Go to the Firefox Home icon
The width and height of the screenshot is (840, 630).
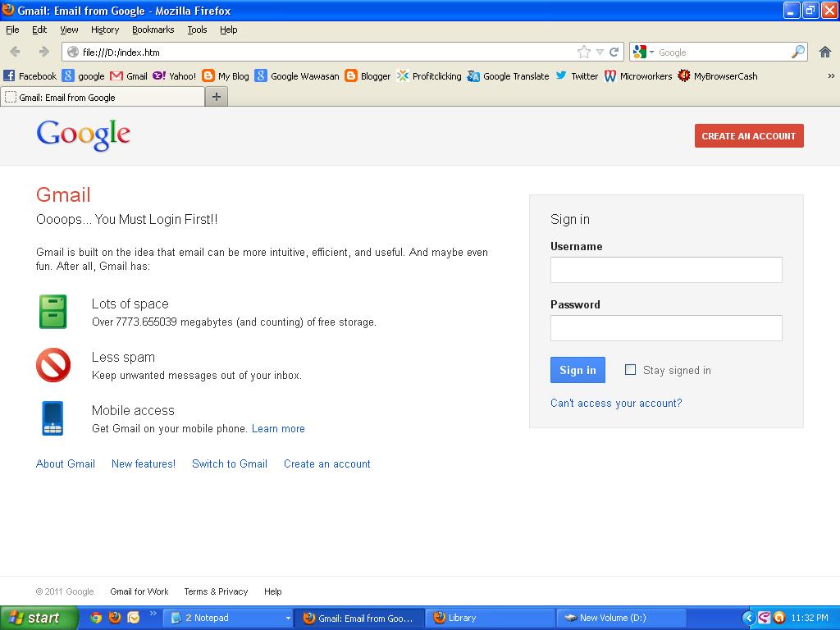[825, 52]
